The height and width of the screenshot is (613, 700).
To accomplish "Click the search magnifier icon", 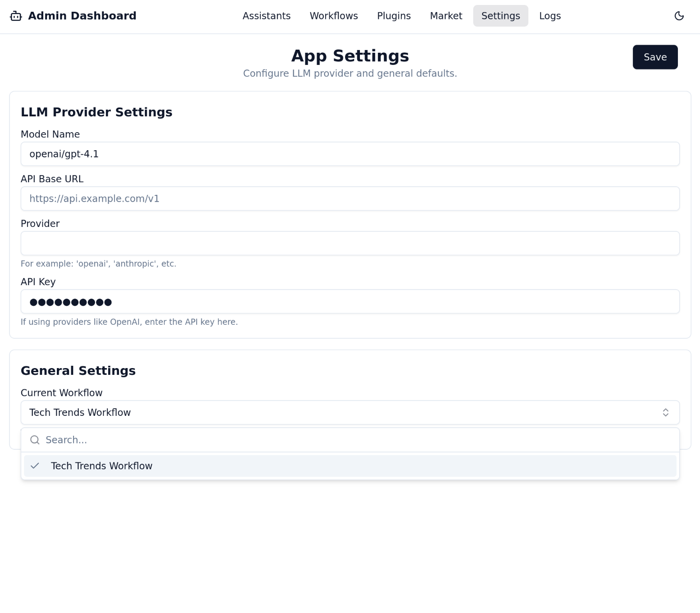I will click(35, 440).
